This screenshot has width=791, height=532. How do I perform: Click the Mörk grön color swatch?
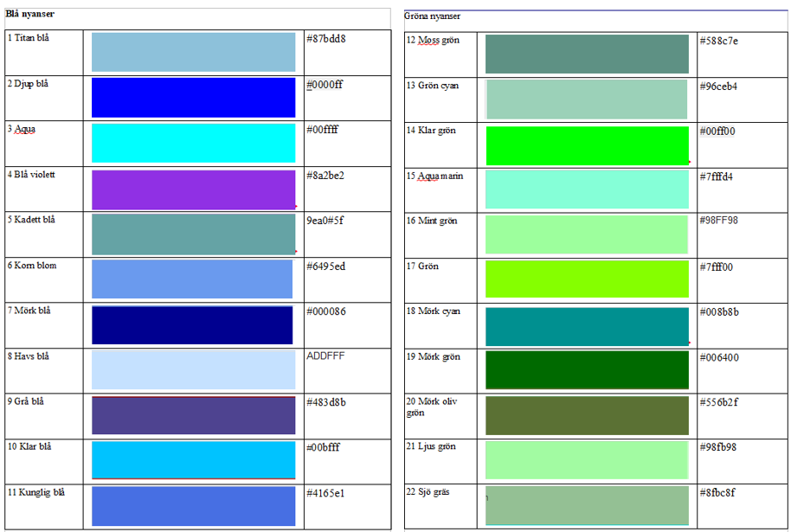click(x=587, y=370)
